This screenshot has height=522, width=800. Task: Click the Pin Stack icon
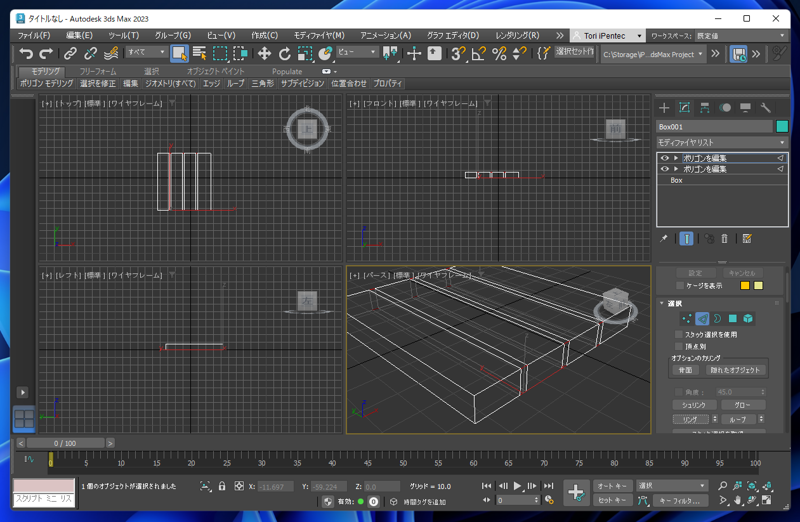pos(663,238)
